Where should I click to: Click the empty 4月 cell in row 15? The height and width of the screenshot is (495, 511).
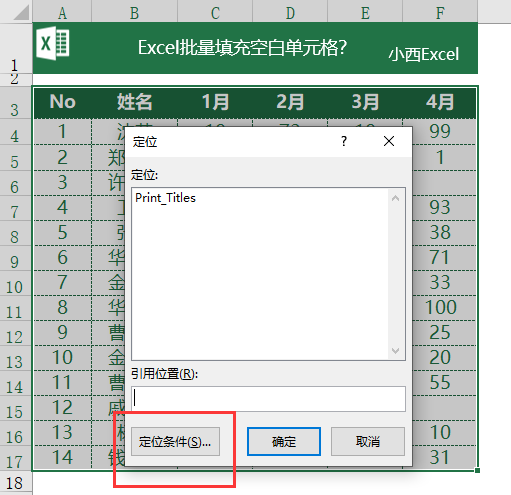pos(444,408)
